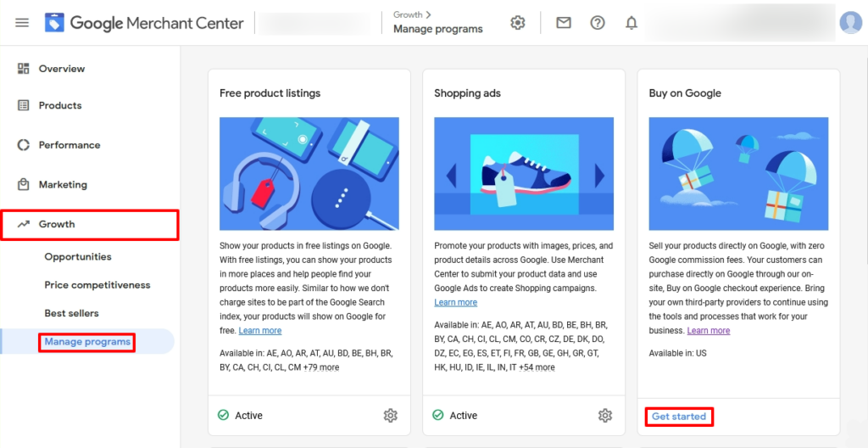Click the Google Merchant Center logo
868x448 pixels.
point(144,23)
